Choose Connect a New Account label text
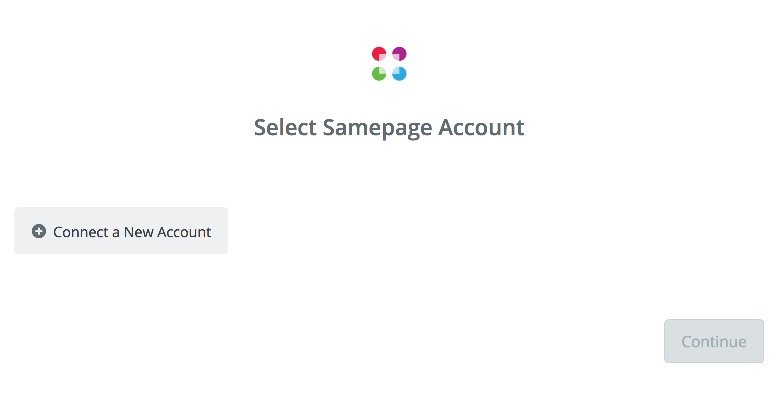Image resolution: width=783 pixels, height=399 pixels. [132, 232]
